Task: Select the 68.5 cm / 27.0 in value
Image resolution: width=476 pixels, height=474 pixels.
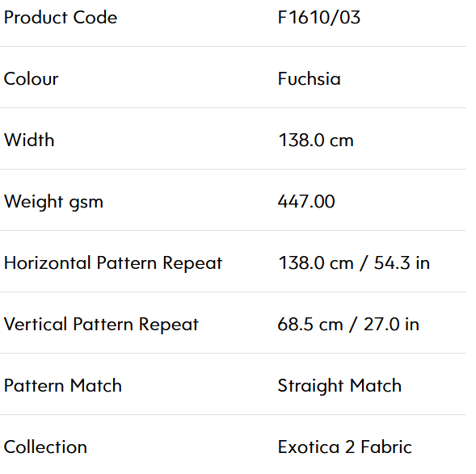Action: [x=348, y=325]
